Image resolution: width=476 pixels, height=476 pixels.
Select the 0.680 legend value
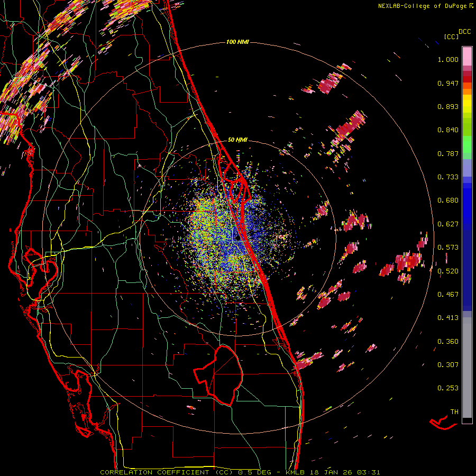[448, 200]
